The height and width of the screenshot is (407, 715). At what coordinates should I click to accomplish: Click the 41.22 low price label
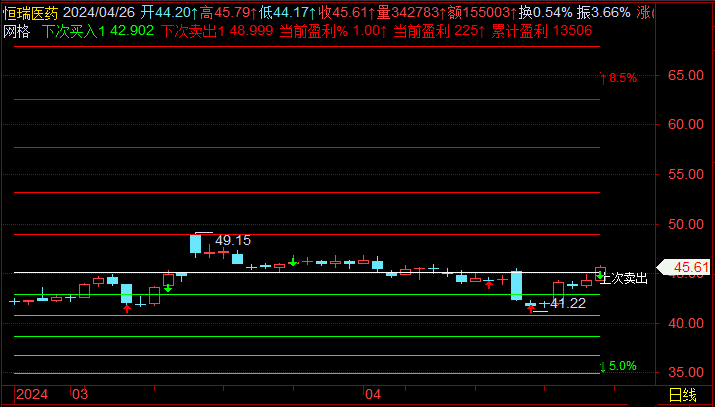coord(568,303)
